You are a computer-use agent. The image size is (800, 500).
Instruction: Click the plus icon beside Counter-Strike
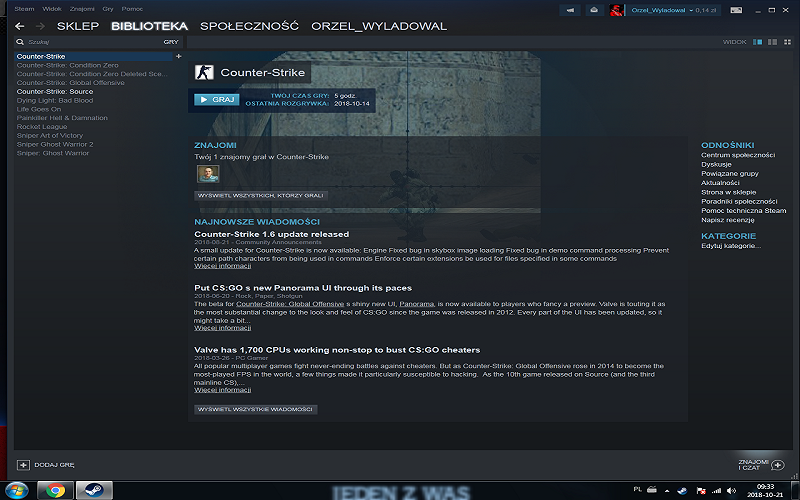click(x=179, y=56)
